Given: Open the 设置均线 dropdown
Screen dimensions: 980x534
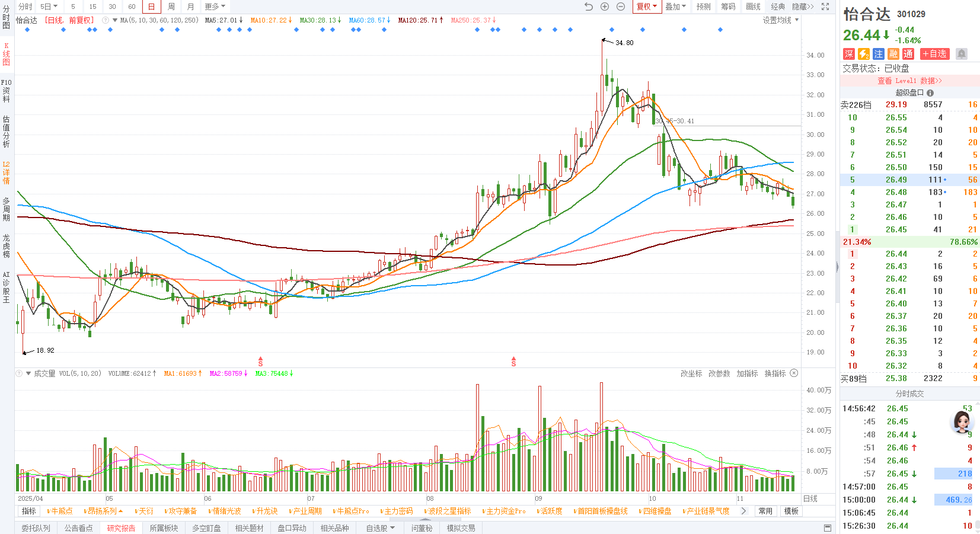Looking at the screenshot, I should [780, 20].
